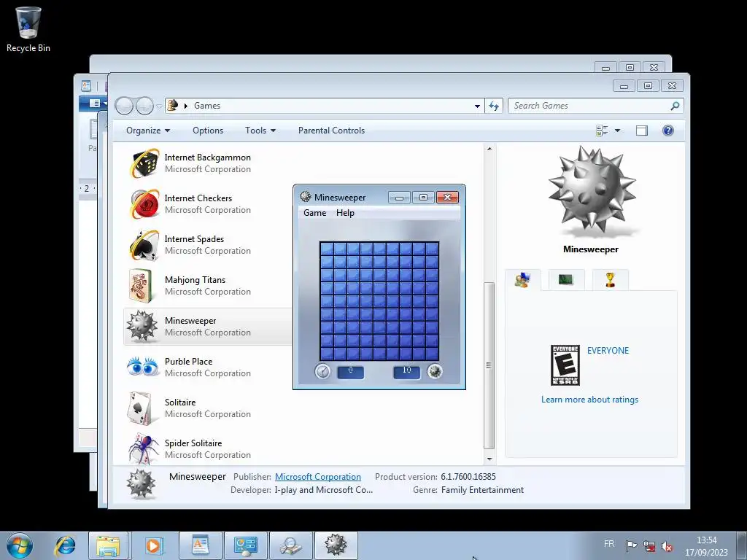
Task: Click in the Search Games input field
Action: coord(589,106)
